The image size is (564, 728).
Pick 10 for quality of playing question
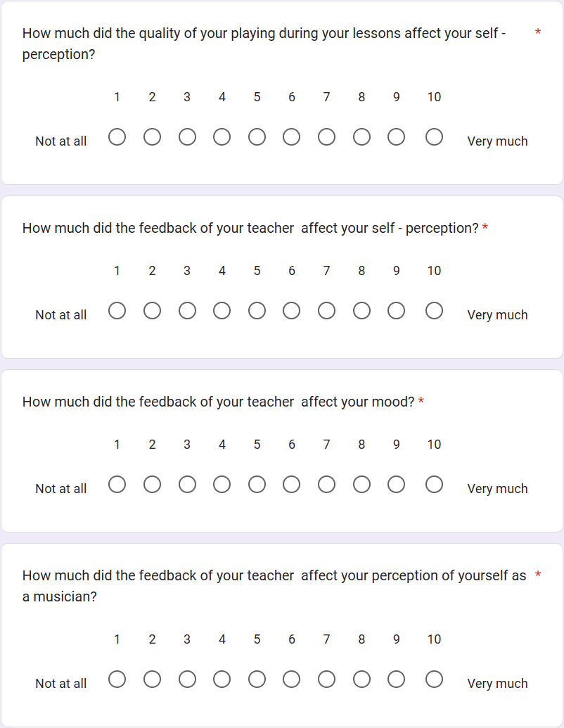(x=434, y=136)
